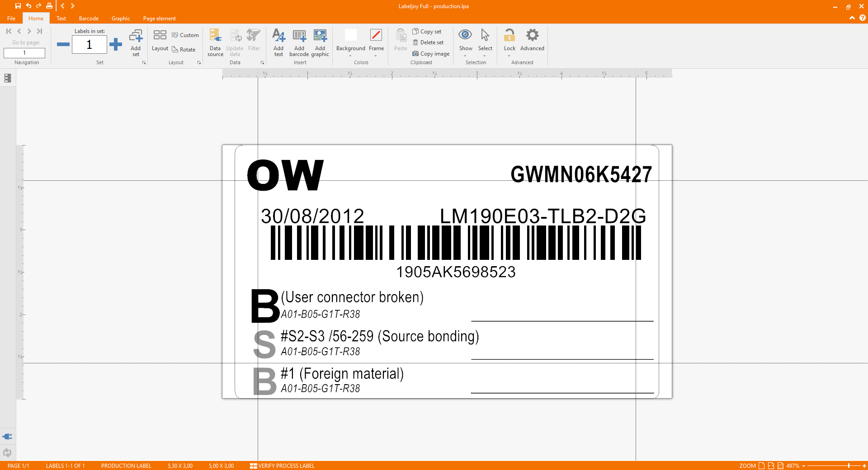The width and height of the screenshot is (868, 470).
Task: Click the data connection plug icon in sidebar
Action: (7, 437)
